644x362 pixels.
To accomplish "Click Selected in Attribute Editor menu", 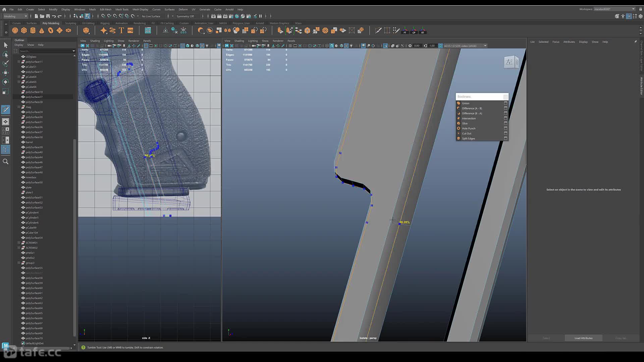I will [543, 42].
